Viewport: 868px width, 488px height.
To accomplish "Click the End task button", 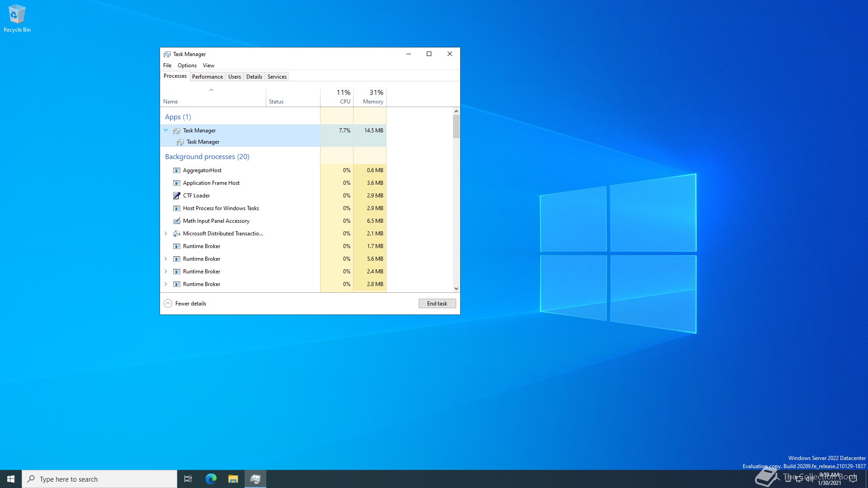I will (437, 304).
